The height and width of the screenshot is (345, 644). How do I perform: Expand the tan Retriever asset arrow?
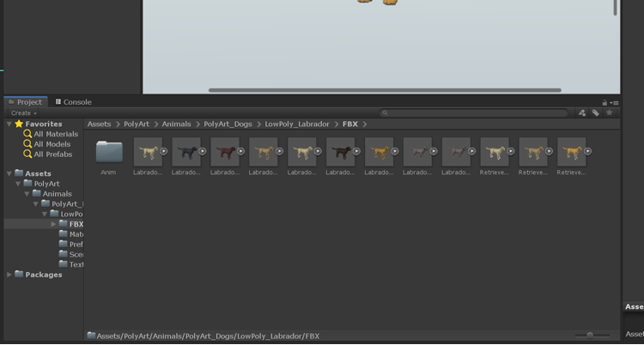[x=550, y=151]
